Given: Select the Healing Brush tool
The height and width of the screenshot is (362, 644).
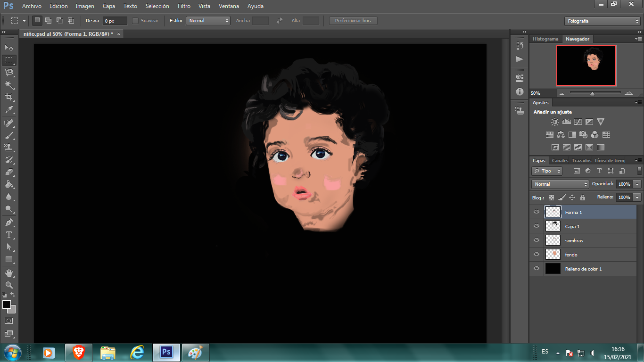Looking at the screenshot, I should pos(9,123).
